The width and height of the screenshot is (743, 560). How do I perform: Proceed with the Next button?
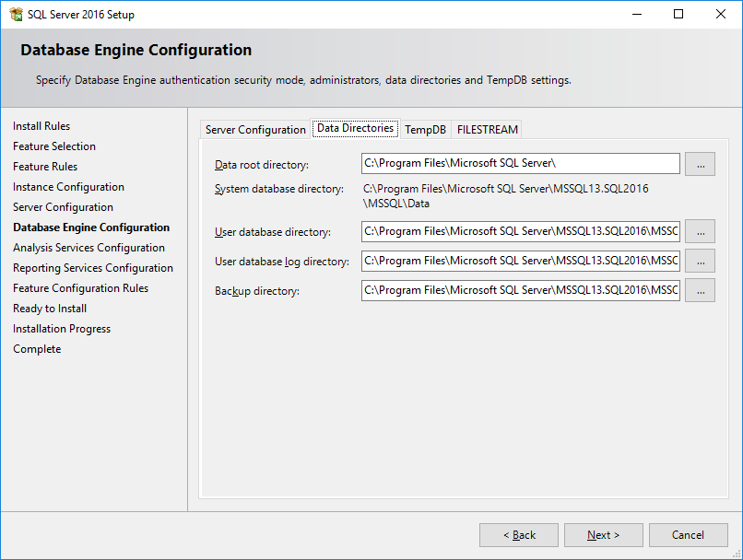point(603,535)
